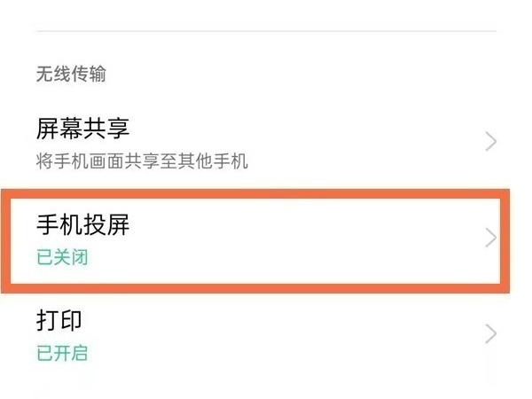Viewport: 532px width, 399px height.
Task: Tap the chevron beside 打印
Action: pos(492,333)
